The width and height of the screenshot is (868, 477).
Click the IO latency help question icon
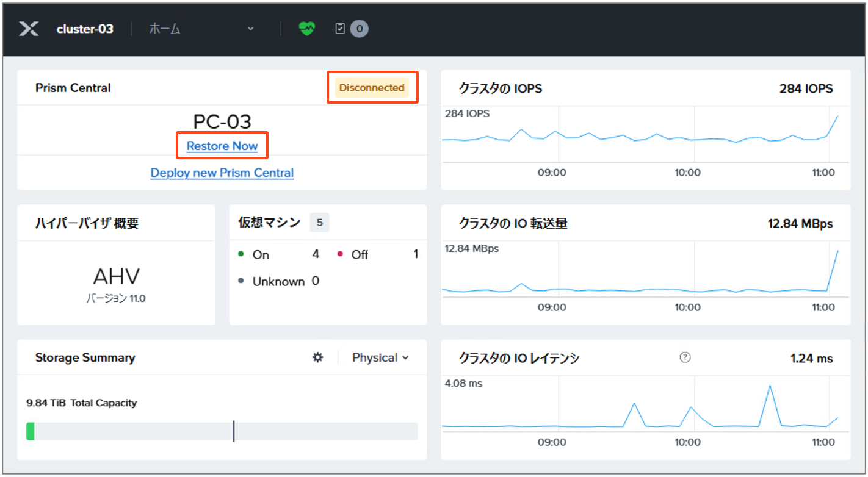click(x=685, y=357)
